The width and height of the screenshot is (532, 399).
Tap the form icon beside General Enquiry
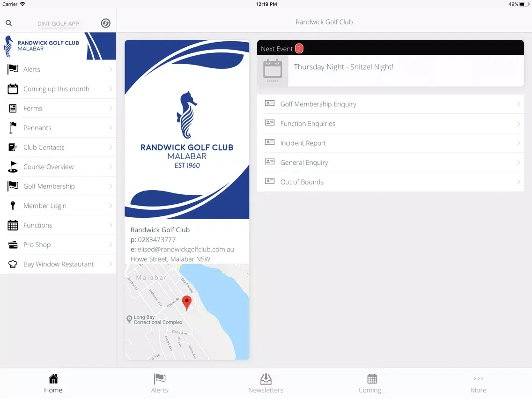(x=270, y=162)
